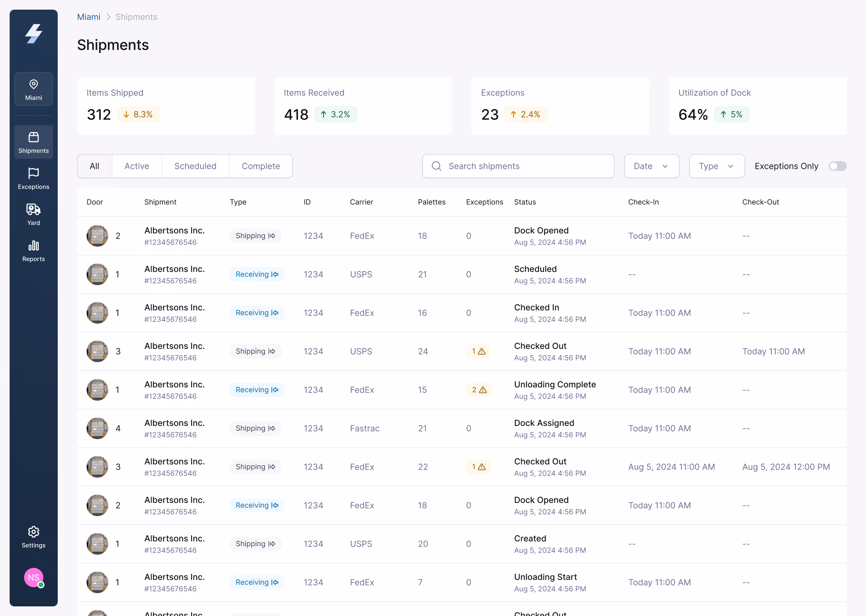The height and width of the screenshot is (616, 866).
Task: Click the Search shipments field
Action: point(518,166)
